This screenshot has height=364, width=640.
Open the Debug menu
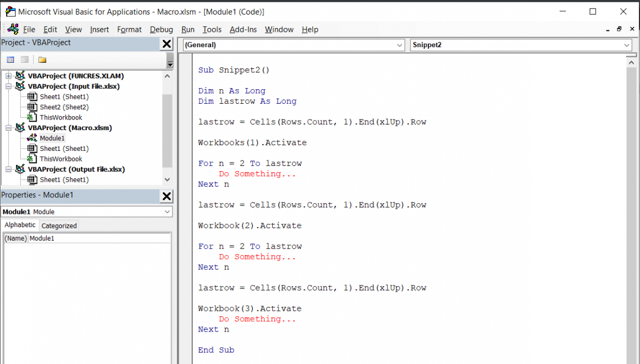point(161,29)
